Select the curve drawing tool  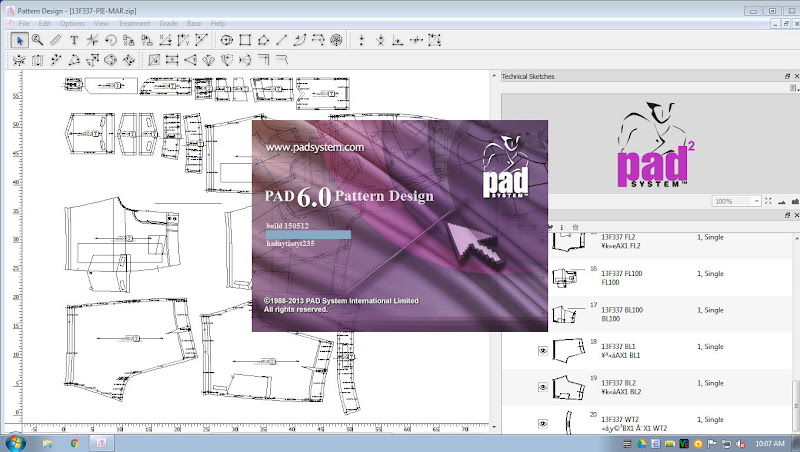pyautogui.click(x=300, y=40)
